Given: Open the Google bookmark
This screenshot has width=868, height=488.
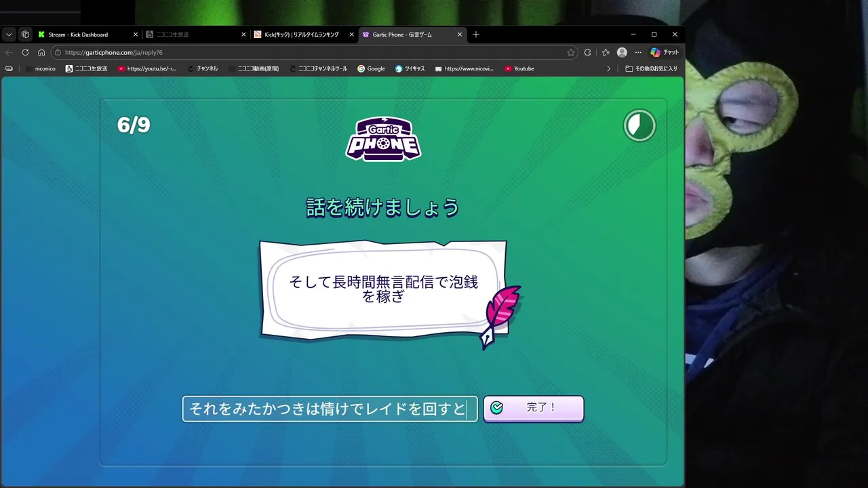Looking at the screenshot, I should pyautogui.click(x=371, y=68).
